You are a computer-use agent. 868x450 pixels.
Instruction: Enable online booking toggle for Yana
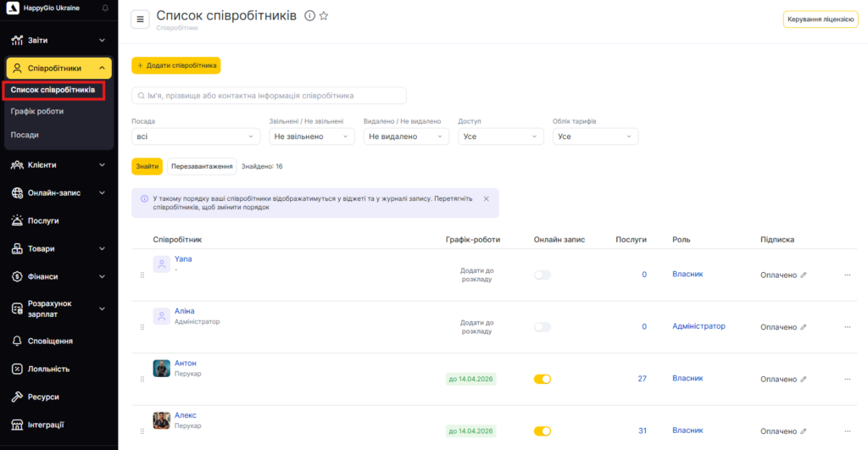pyautogui.click(x=542, y=275)
